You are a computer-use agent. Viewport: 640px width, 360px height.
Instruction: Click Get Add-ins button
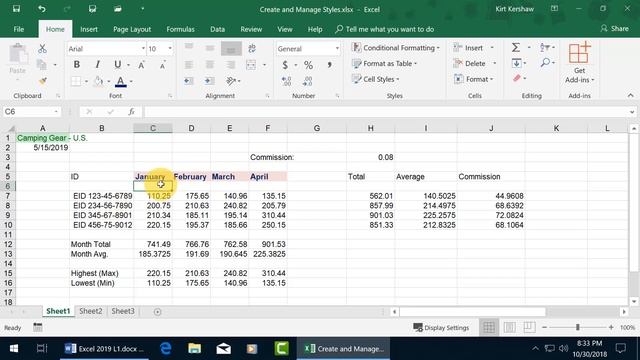point(580,62)
